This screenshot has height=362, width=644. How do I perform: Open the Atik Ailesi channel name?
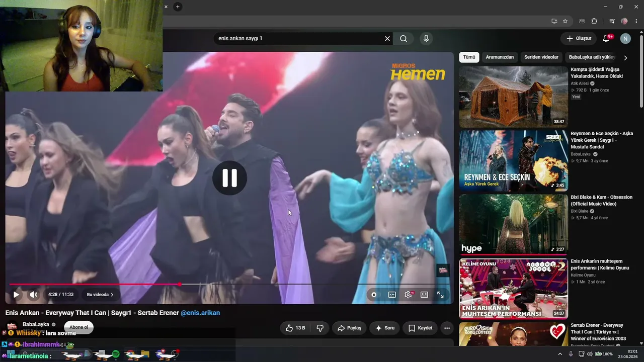coord(580,83)
